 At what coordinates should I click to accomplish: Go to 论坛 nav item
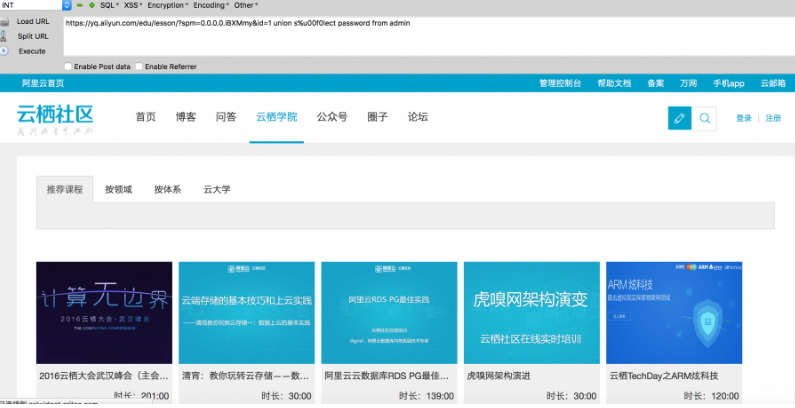[x=418, y=117]
